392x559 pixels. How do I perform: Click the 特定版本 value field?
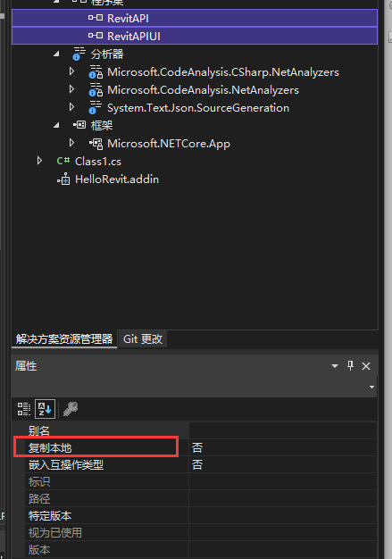[283, 516]
